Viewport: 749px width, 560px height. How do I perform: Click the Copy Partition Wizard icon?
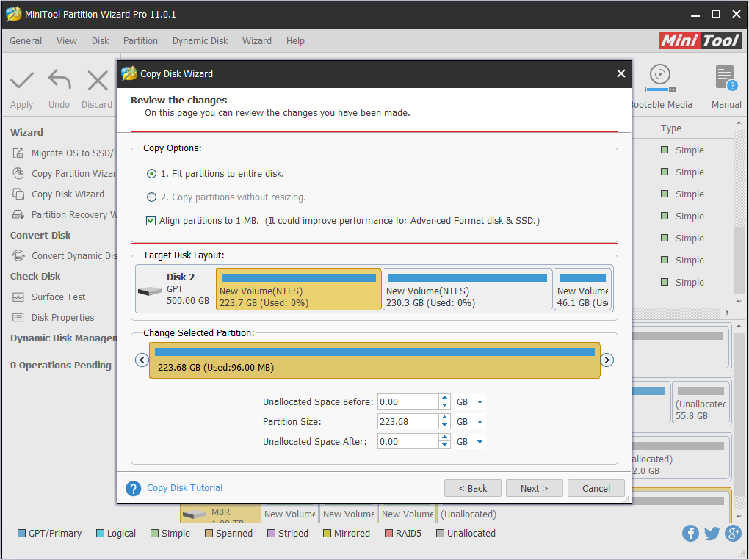(18, 173)
